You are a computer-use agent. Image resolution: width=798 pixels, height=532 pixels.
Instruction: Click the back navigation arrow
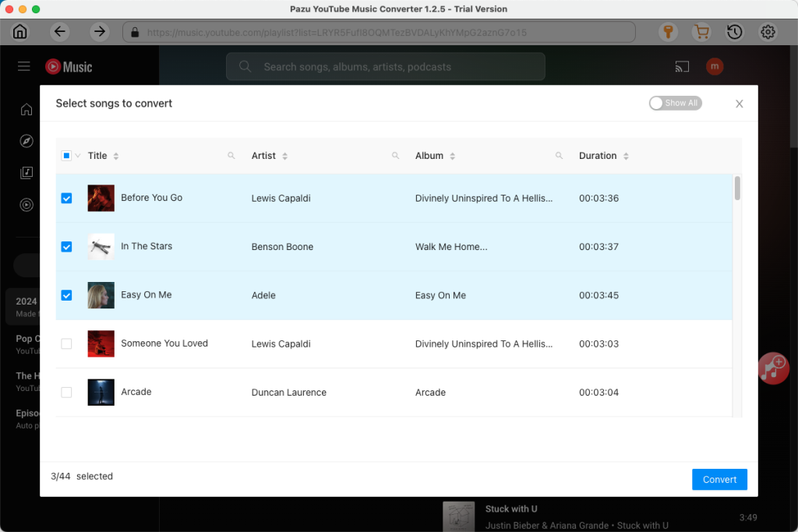(59, 32)
